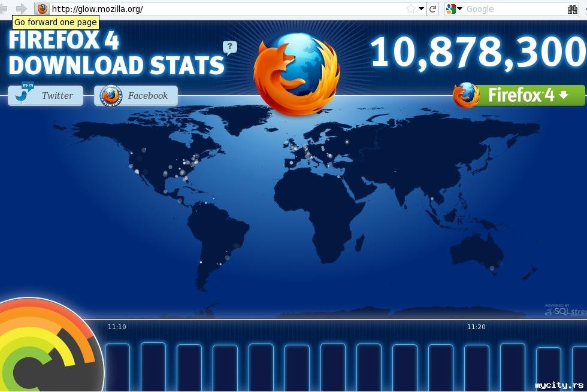This screenshot has height=392, width=587.
Task: Click the 10,878,300 download counter
Action: coord(479,53)
